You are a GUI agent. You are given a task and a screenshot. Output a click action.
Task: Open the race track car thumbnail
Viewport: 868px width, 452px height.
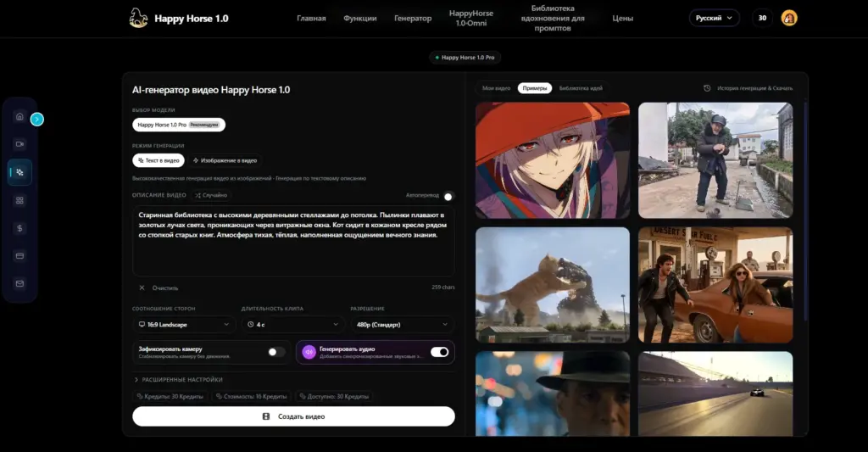(715, 393)
